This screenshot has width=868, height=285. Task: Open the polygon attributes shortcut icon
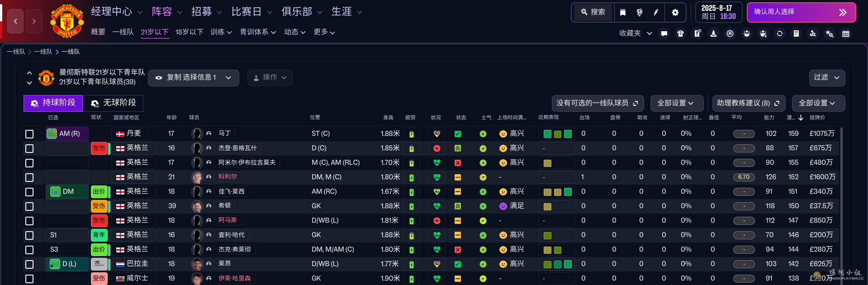pos(730,33)
